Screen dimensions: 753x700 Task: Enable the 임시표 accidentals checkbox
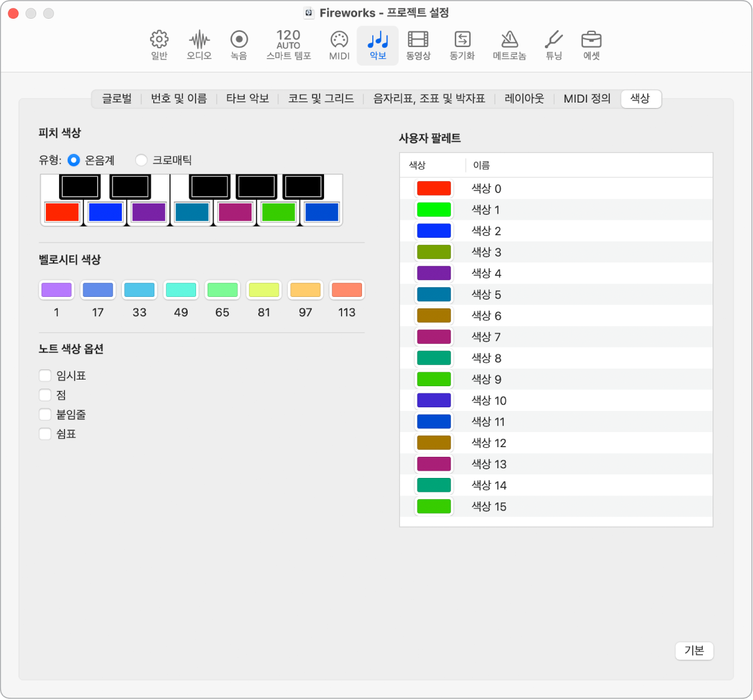(x=45, y=376)
